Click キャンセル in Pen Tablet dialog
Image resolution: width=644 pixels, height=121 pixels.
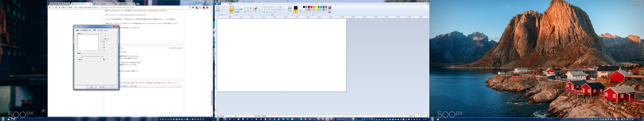tap(102, 87)
